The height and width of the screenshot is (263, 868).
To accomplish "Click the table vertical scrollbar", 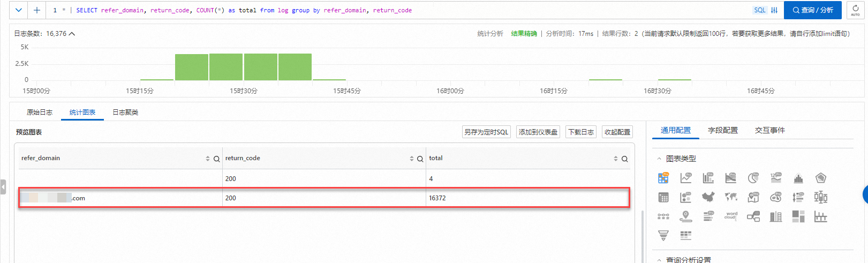I will (x=643, y=236).
